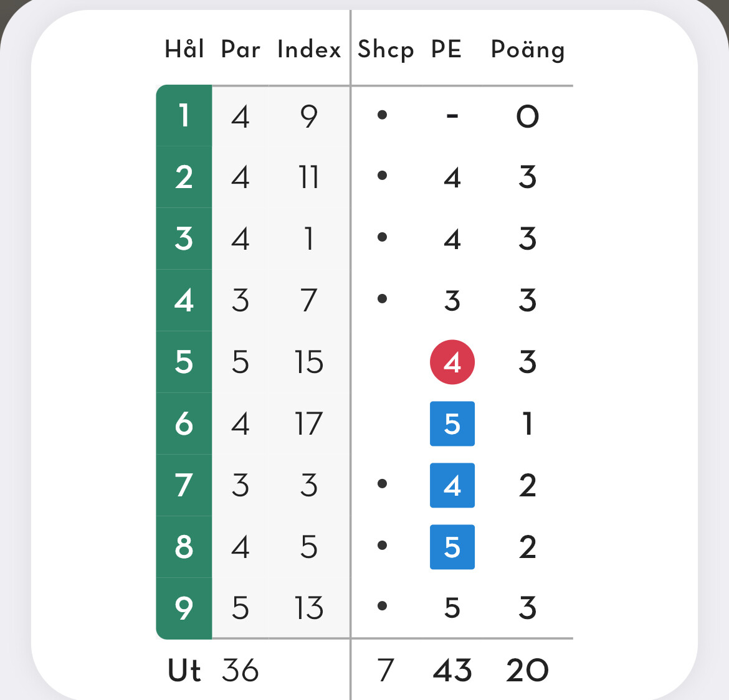Tap the Ut total par 36
This screenshot has width=729, height=700.
240,670
